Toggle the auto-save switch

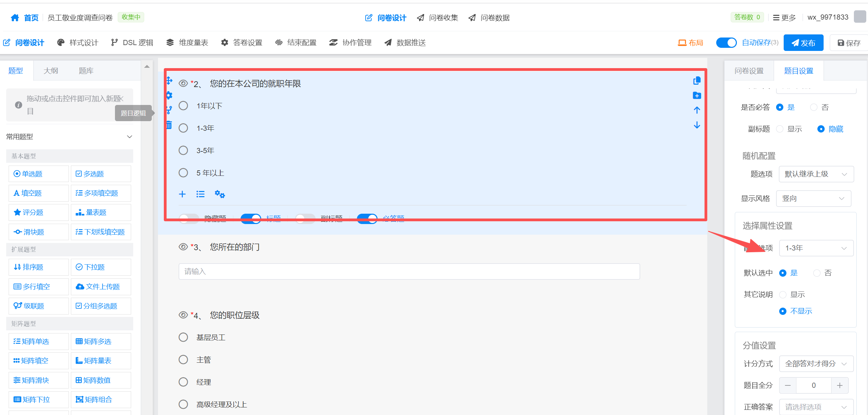[x=726, y=43]
